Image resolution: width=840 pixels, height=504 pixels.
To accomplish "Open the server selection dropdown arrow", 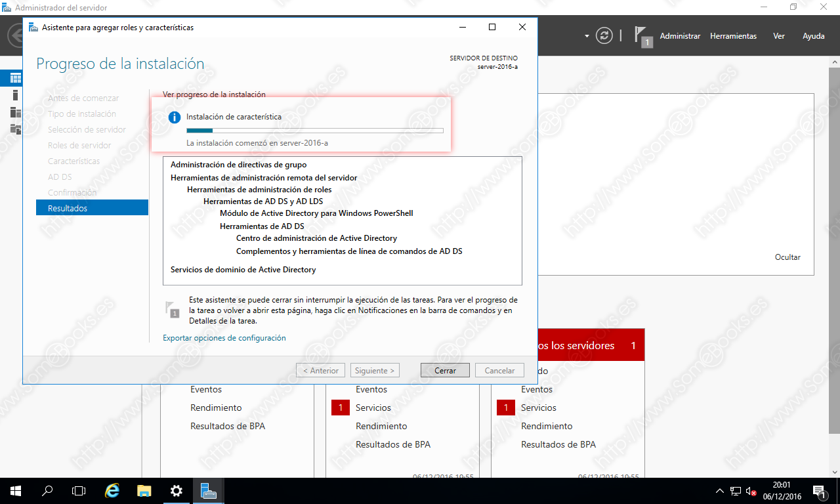I will click(586, 35).
